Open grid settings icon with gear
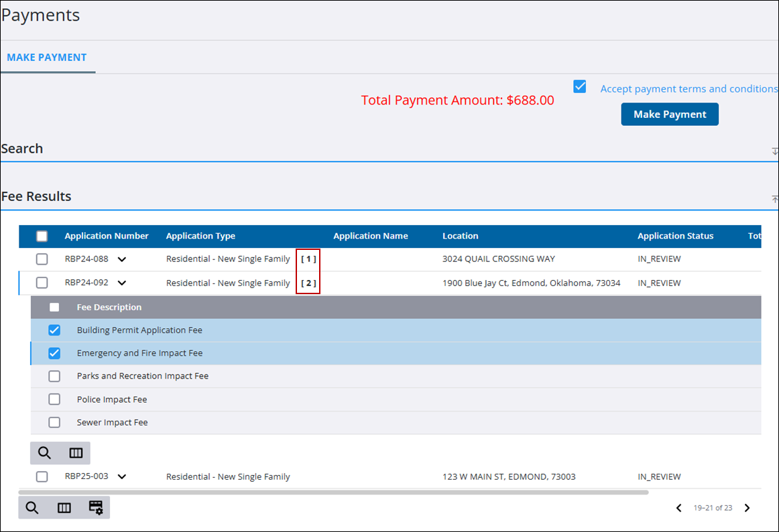 (96, 508)
